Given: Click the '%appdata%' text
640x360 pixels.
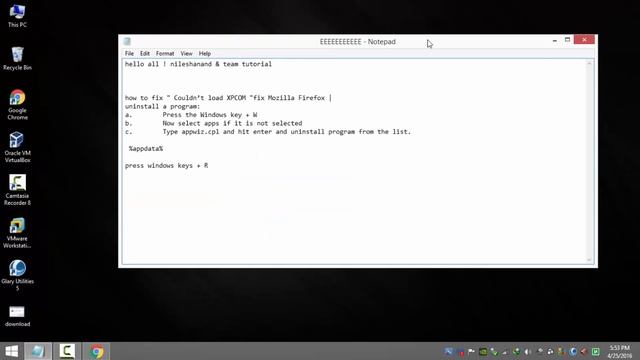Looking at the screenshot, I should 146,149.
